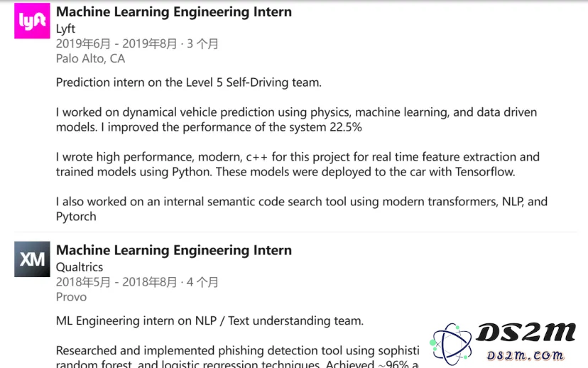This screenshot has height=368, width=588.
Task: Click the paragraph about dynamical vehicle prediction
Action: pyautogui.click(x=296, y=119)
